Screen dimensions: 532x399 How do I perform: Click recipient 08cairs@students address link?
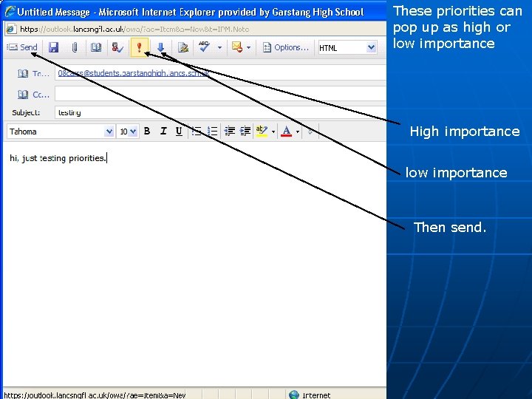coord(133,73)
